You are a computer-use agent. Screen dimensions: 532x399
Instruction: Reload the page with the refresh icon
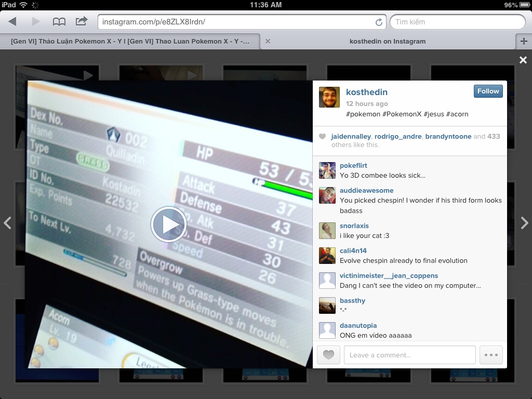[x=379, y=22]
